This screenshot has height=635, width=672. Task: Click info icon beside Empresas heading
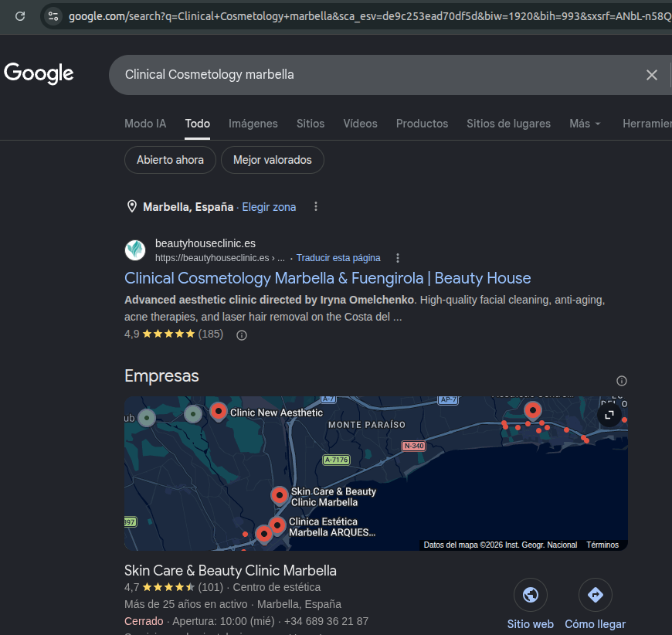coord(622,381)
